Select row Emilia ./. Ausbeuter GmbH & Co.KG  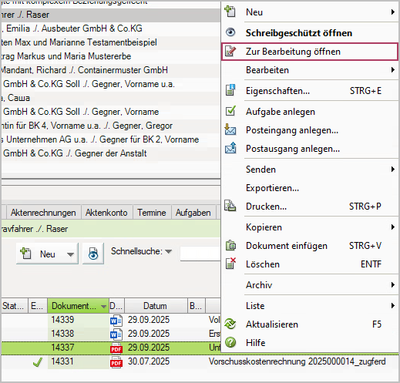pyautogui.click(x=110, y=28)
